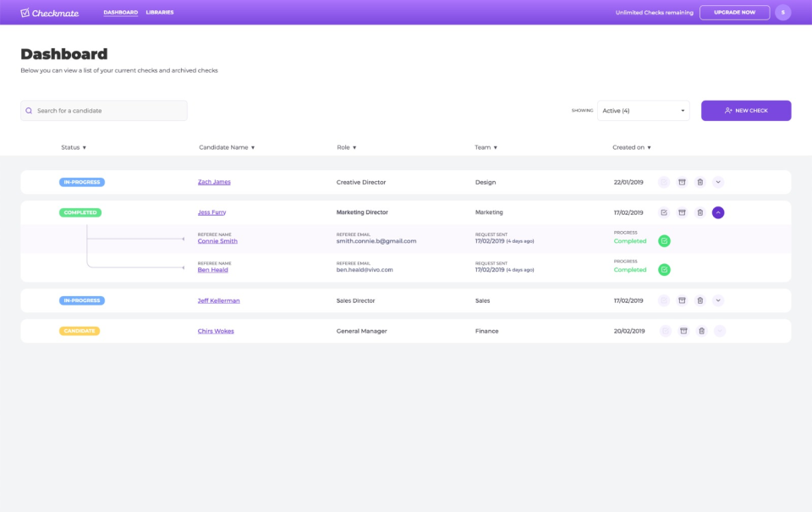This screenshot has height=512, width=812.
Task: Select the Dashboard menu item
Action: (x=120, y=12)
